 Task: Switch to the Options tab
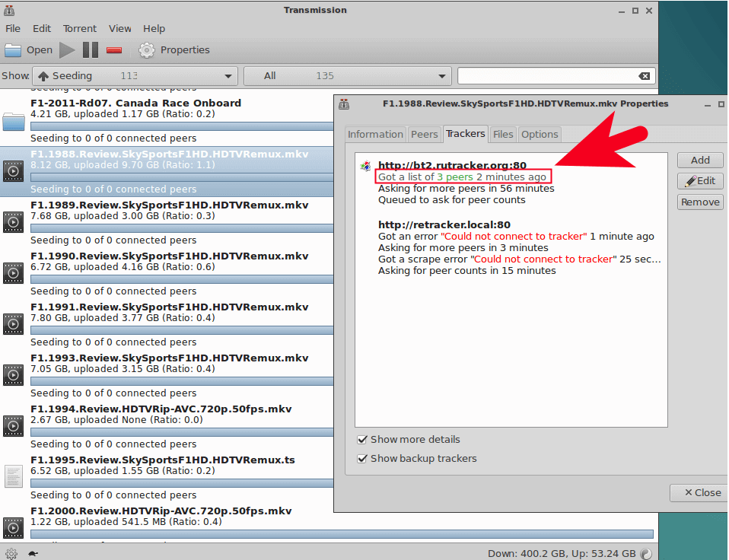click(x=540, y=135)
